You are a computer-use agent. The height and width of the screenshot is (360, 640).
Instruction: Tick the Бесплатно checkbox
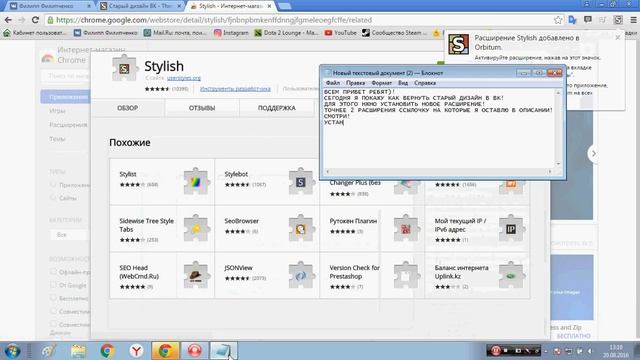tap(53, 298)
